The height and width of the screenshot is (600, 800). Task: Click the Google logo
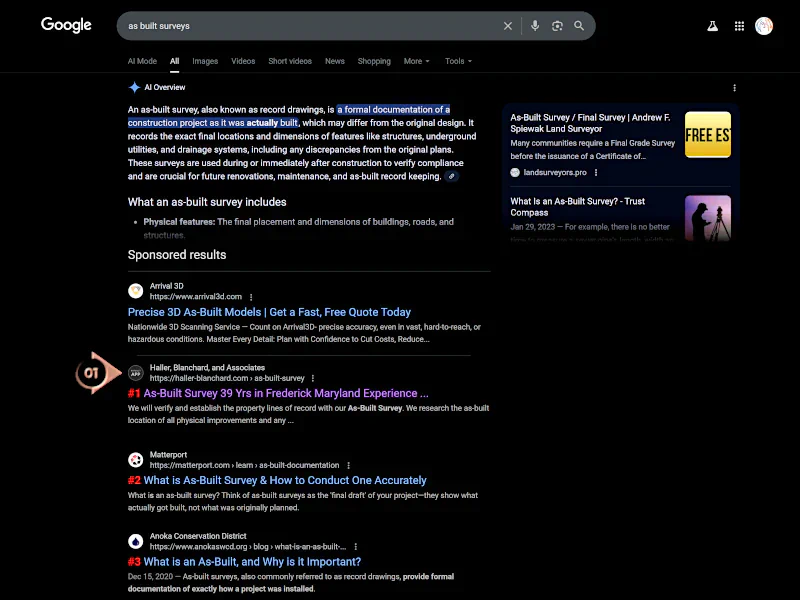click(x=66, y=26)
